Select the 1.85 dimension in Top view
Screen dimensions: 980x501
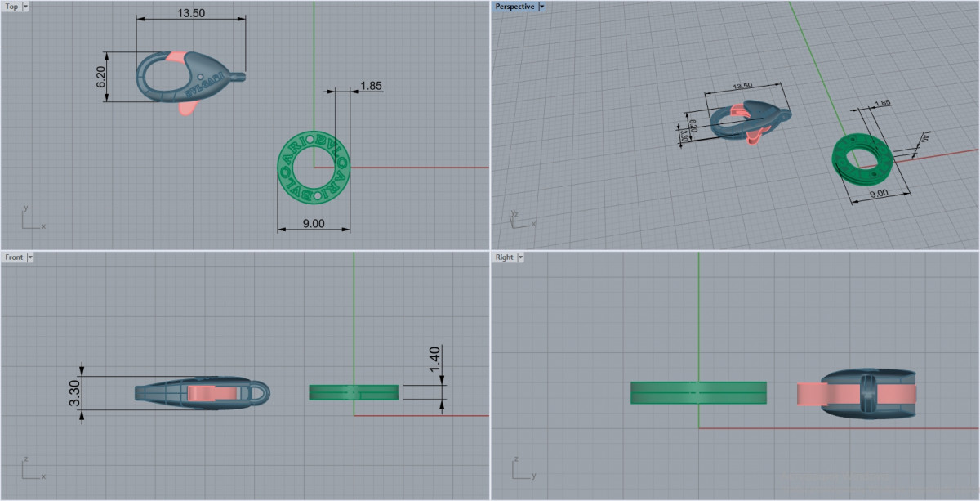coord(371,85)
